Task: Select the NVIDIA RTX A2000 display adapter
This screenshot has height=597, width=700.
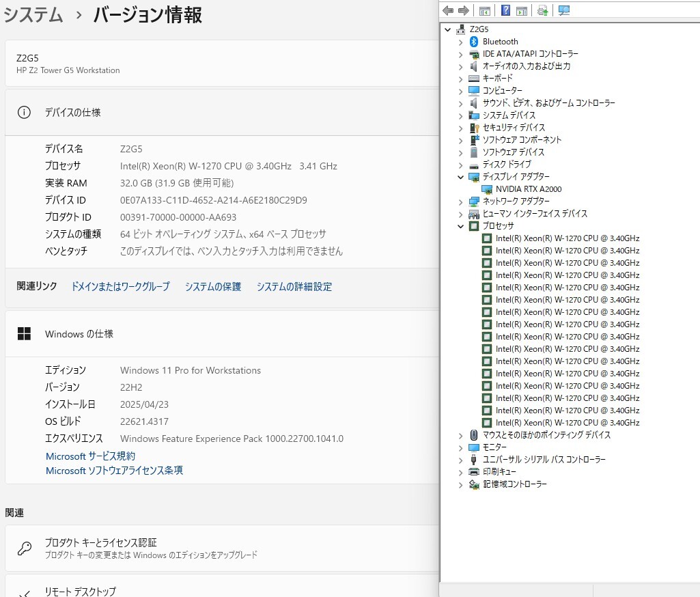Action: pos(529,189)
